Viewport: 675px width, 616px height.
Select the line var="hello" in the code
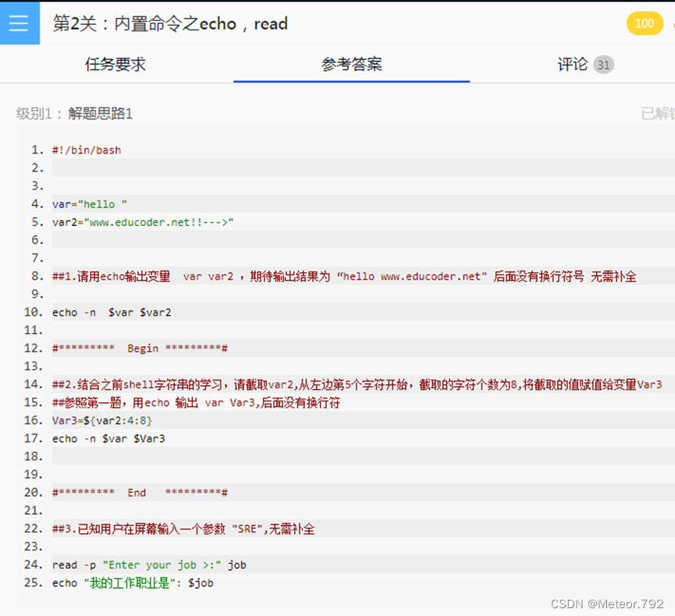[x=87, y=204]
